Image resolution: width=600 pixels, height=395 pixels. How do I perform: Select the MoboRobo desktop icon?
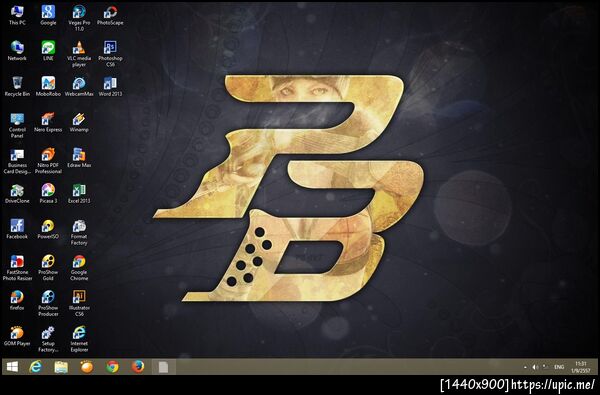(48, 87)
